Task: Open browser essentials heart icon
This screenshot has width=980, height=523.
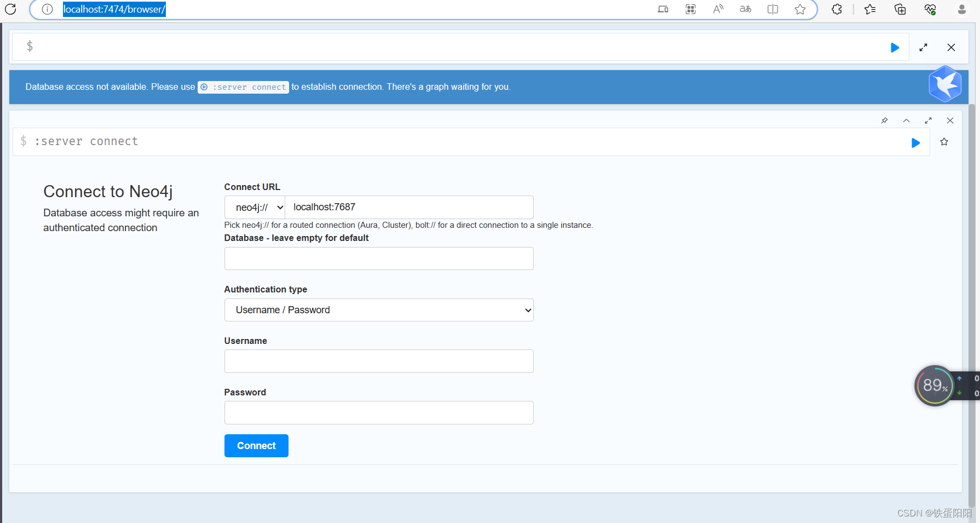Action: coord(930,9)
